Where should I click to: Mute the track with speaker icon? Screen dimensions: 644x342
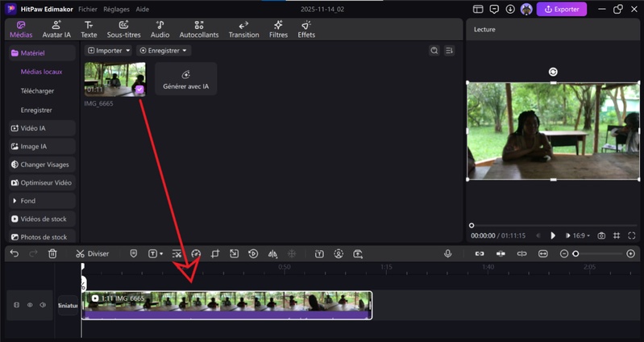tap(43, 305)
